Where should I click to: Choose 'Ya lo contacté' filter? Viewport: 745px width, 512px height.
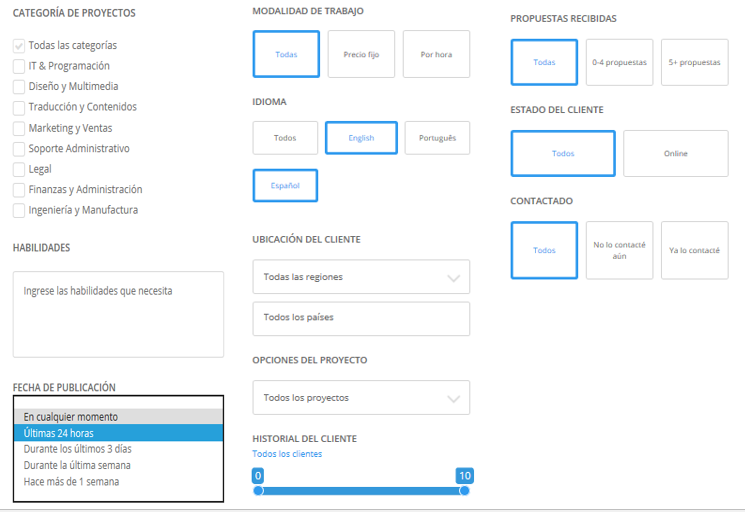[694, 250]
